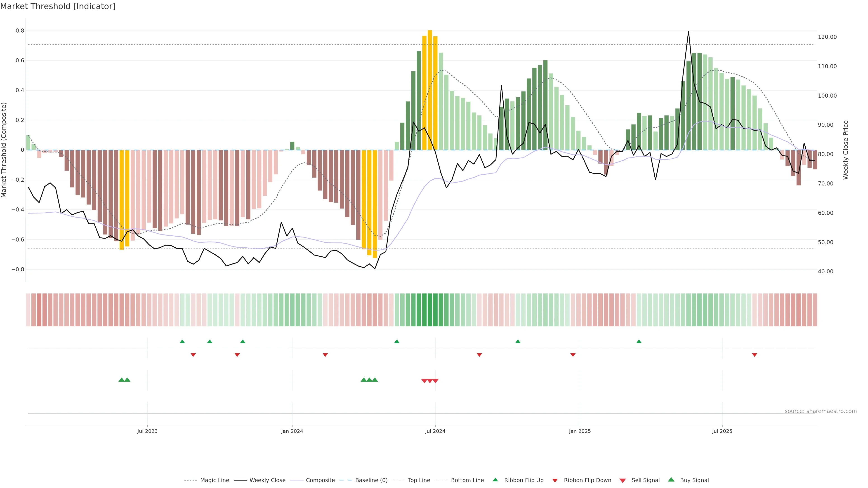Viewport: 868px width, 488px height.
Task: Click the Buy Signal legend icon
Action: 671,480
